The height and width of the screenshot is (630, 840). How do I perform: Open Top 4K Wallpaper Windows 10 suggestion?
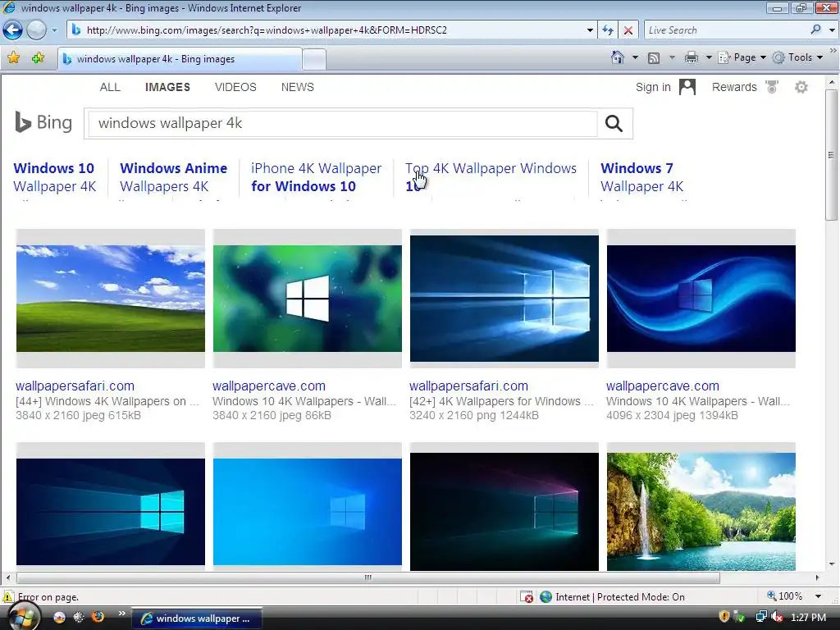(x=491, y=177)
